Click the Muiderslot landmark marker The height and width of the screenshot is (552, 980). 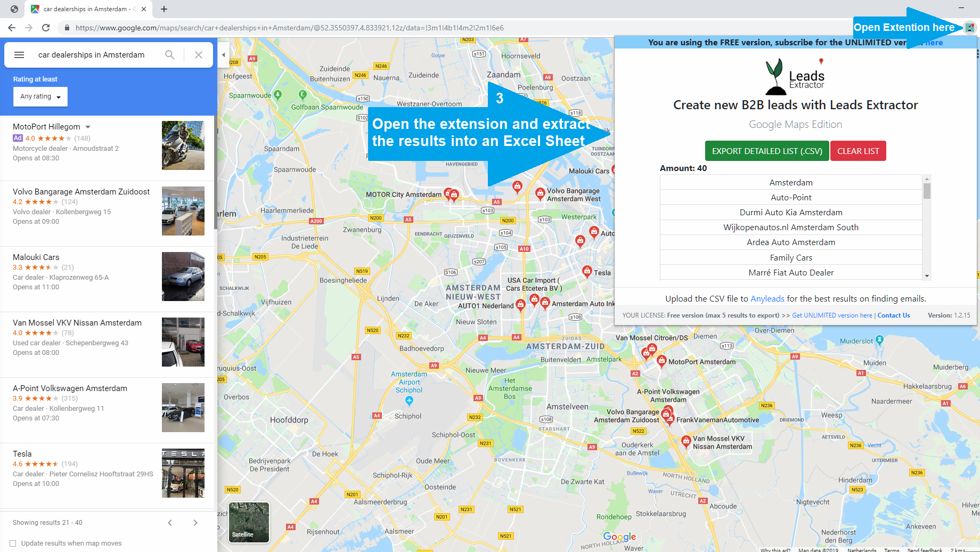(879, 339)
